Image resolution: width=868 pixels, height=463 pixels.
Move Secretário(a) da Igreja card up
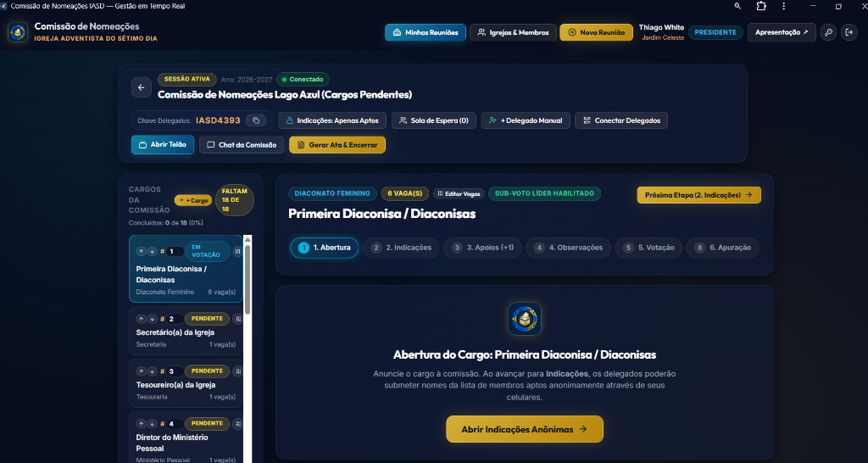[142, 319]
